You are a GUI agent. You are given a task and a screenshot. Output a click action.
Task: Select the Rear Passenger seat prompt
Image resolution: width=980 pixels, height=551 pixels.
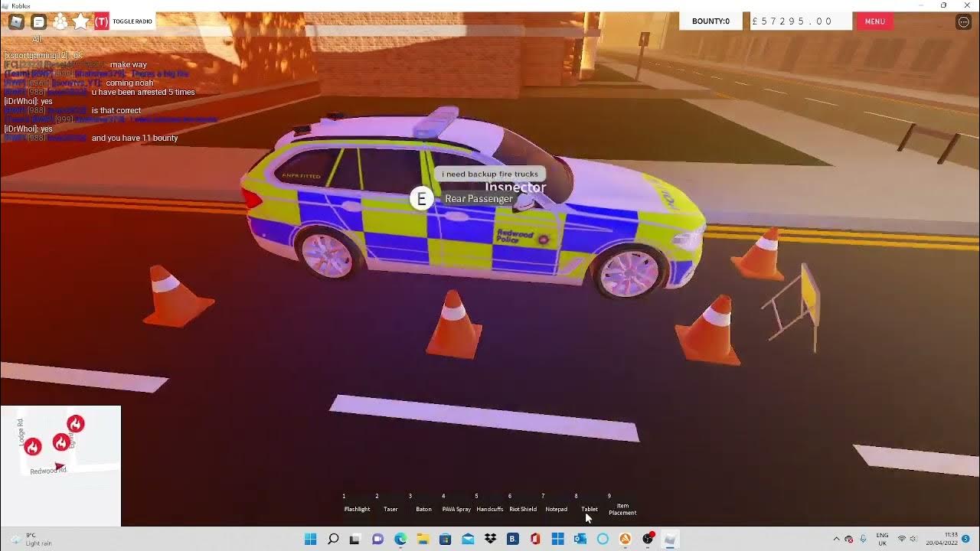[x=479, y=199]
